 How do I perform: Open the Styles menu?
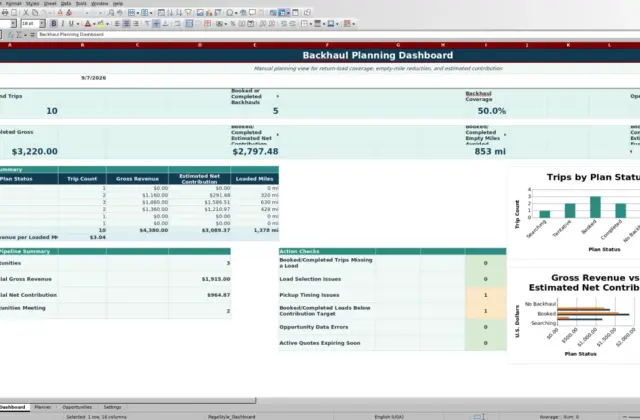33,3
